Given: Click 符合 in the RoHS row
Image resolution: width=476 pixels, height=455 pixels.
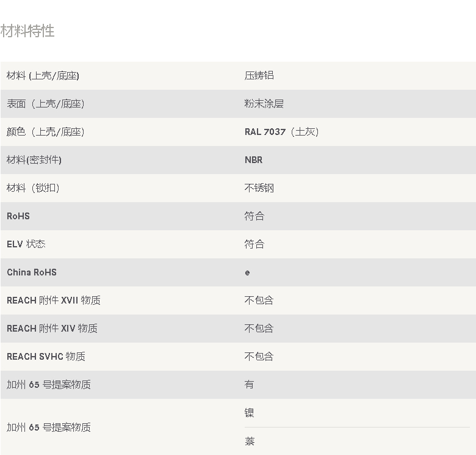Looking at the screenshot, I should point(254,216).
